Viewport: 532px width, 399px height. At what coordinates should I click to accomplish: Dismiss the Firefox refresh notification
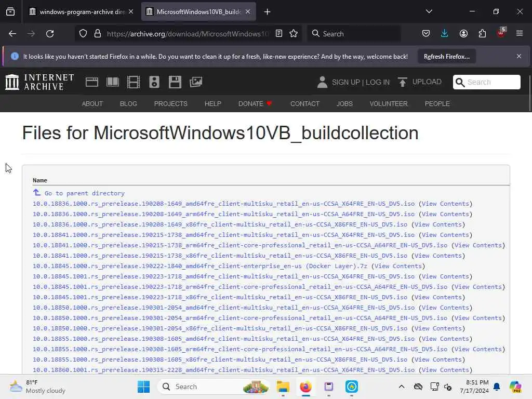(x=519, y=56)
